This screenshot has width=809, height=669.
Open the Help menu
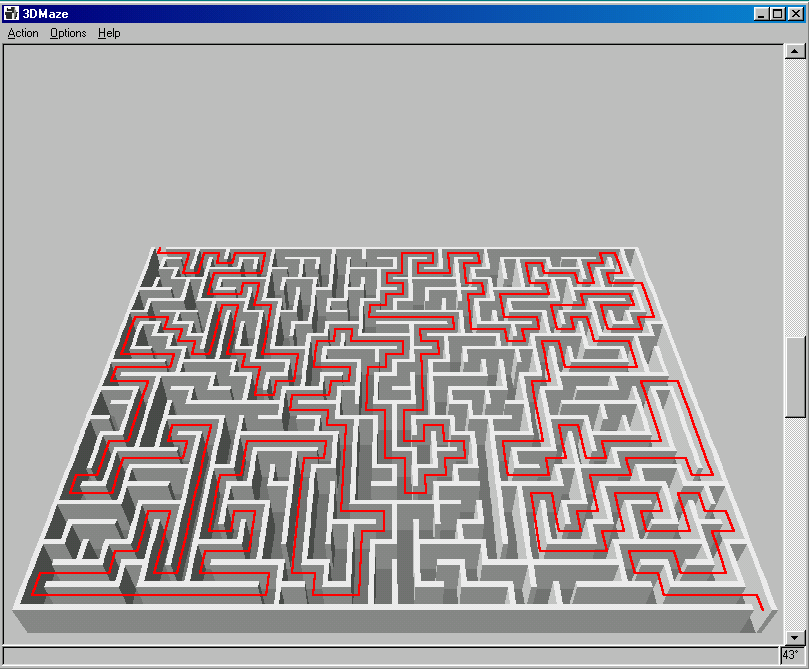click(109, 33)
